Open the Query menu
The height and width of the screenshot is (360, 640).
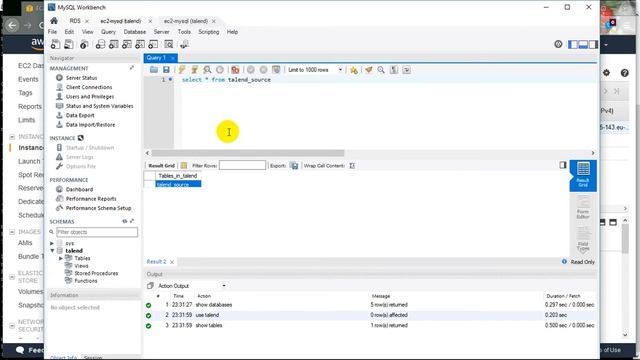tap(108, 32)
